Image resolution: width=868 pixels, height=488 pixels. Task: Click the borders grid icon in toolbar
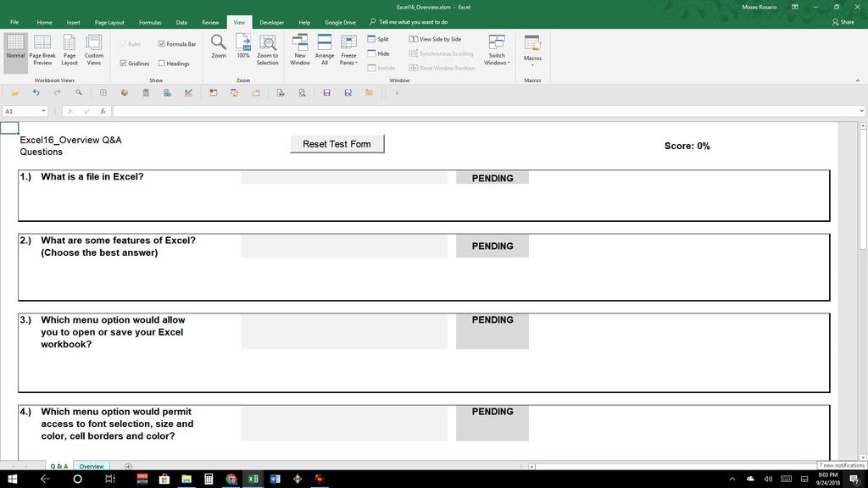[103, 93]
